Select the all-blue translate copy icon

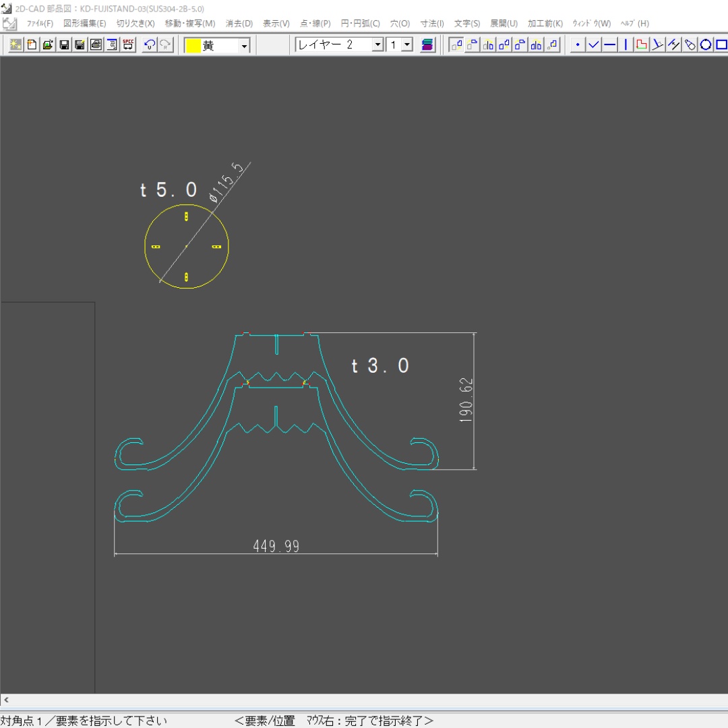tap(504, 45)
